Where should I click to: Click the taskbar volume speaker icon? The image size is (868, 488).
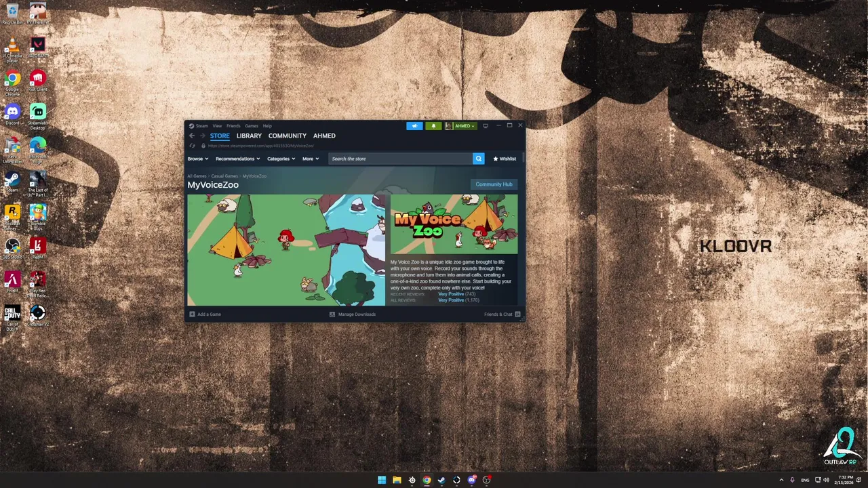(826, 480)
